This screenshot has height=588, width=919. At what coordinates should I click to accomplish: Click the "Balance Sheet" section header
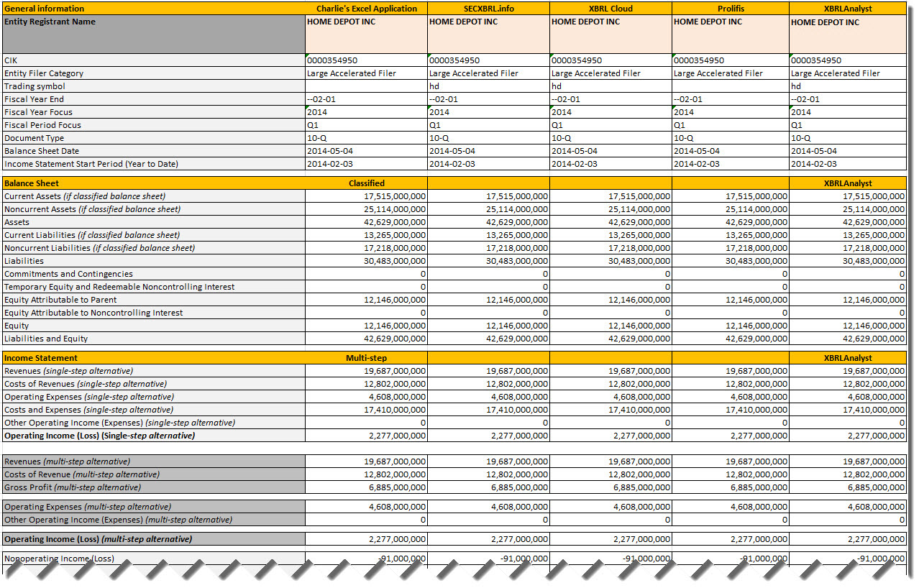coord(154,183)
